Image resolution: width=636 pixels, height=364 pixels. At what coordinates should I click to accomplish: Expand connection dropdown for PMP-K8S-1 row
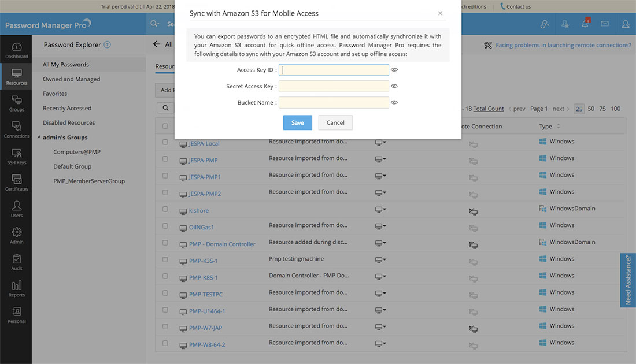380,277
